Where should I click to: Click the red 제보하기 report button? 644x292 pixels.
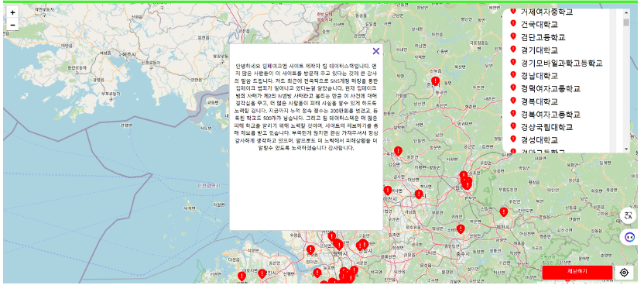(x=577, y=272)
